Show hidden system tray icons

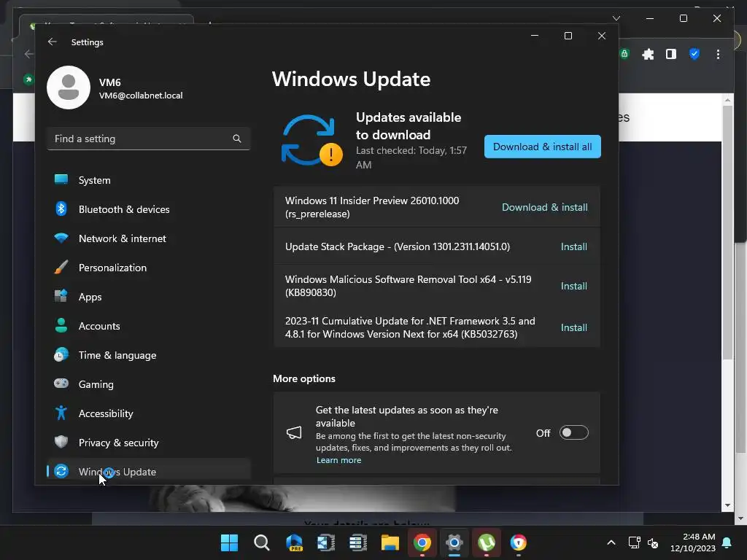[611, 542]
